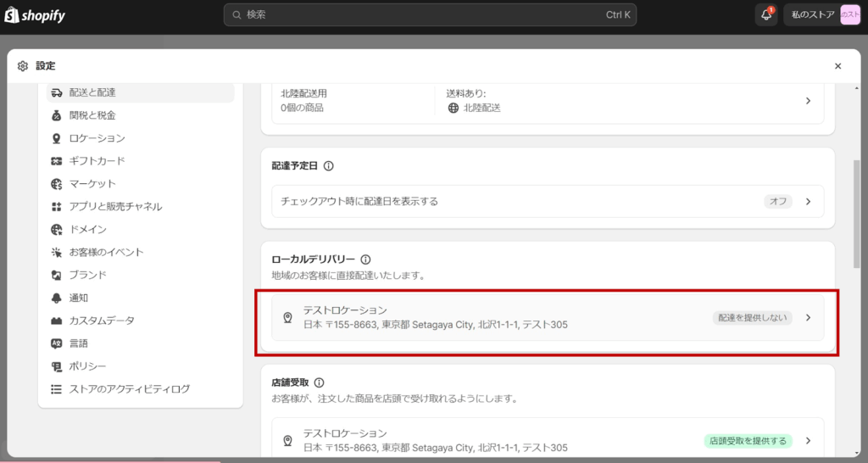Click the ポリシー document icon
This screenshot has height=463, width=868.
coord(57,366)
